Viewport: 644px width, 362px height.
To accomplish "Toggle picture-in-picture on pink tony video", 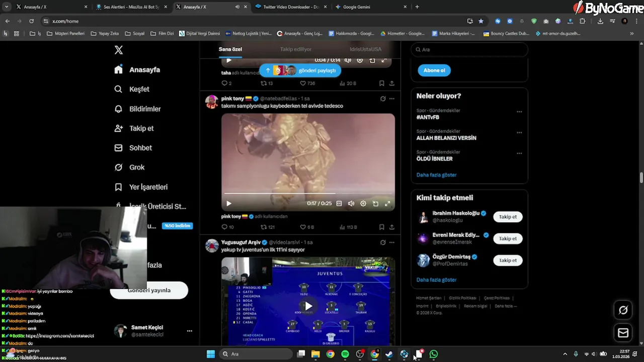I will click(x=375, y=204).
